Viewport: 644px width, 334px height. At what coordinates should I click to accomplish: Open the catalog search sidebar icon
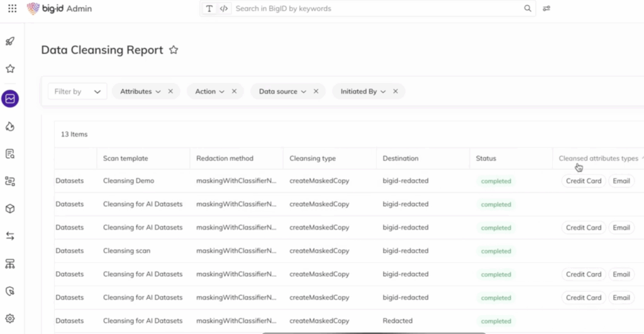click(10, 154)
